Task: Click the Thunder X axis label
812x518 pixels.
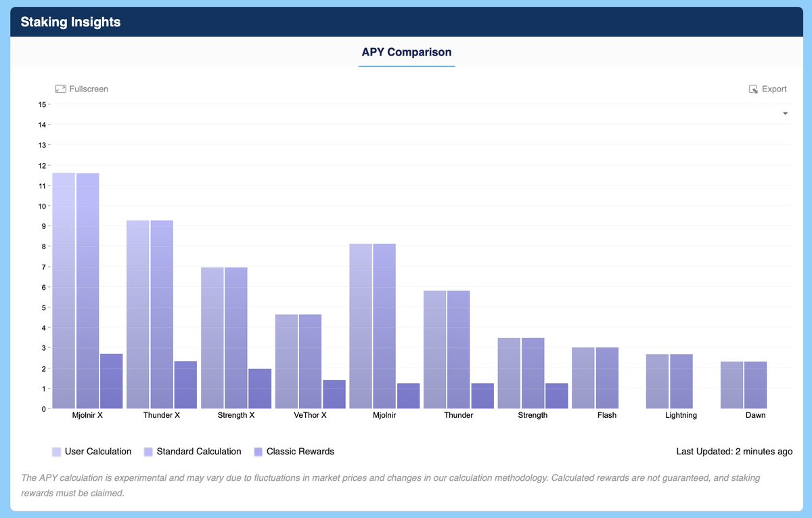Action: click(x=162, y=415)
